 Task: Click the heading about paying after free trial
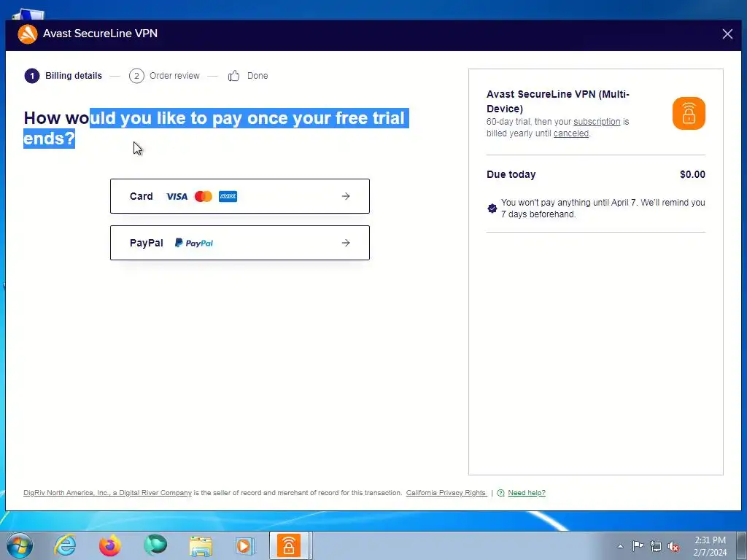pyautogui.click(x=214, y=128)
